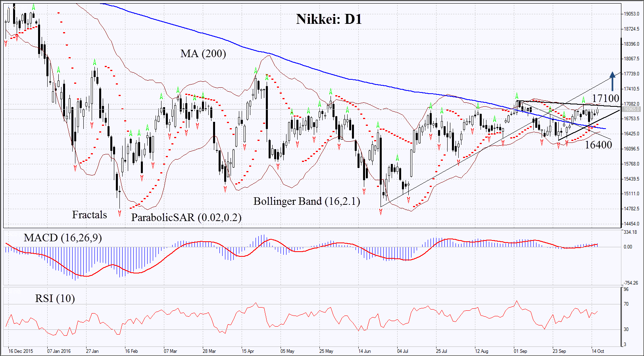Click the 16400 support level label
Screen dimensions: 644x356
click(x=598, y=145)
